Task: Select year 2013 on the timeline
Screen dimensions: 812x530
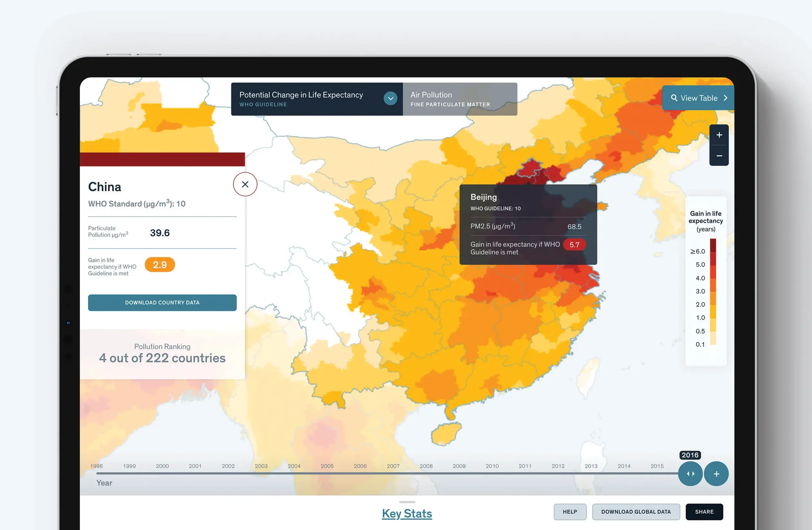Action: pos(591,466)
